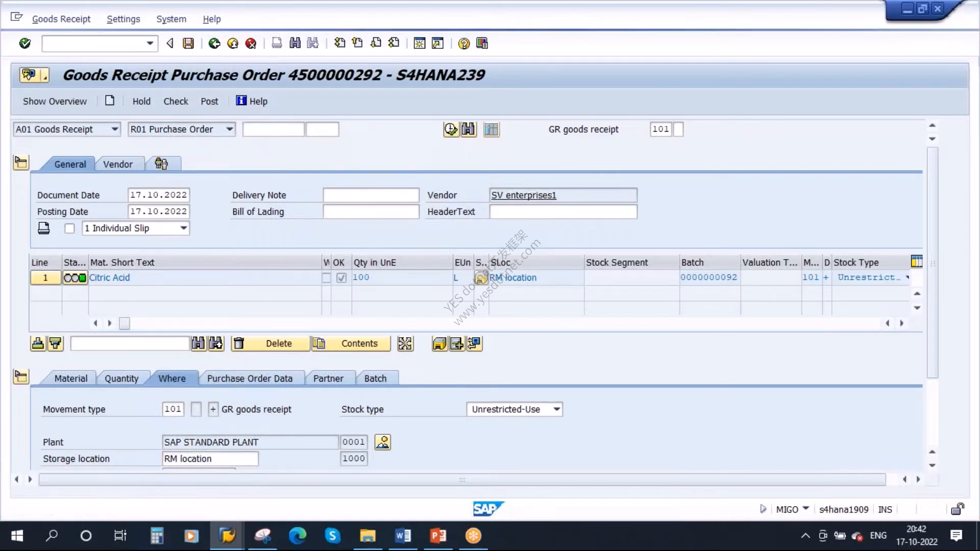Click the printer icon beside Individual Slip
This screenshot has height=551, width=980.
point(44,228)
